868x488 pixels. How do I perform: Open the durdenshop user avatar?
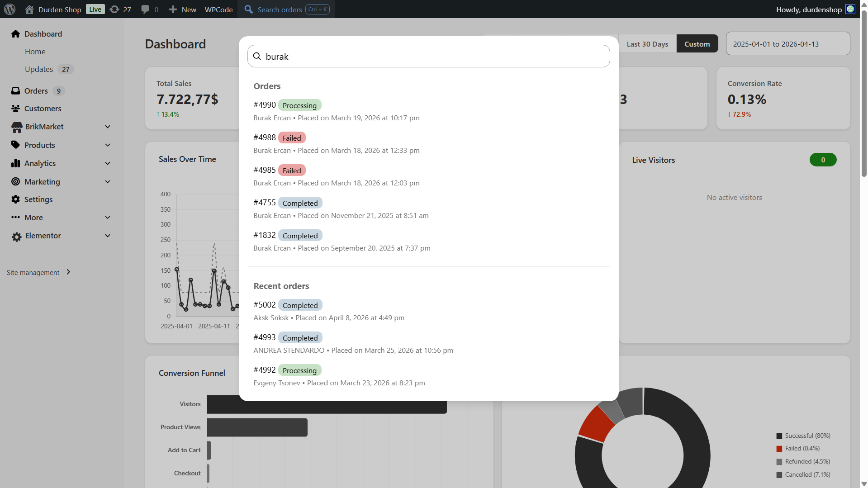(850, 9)
